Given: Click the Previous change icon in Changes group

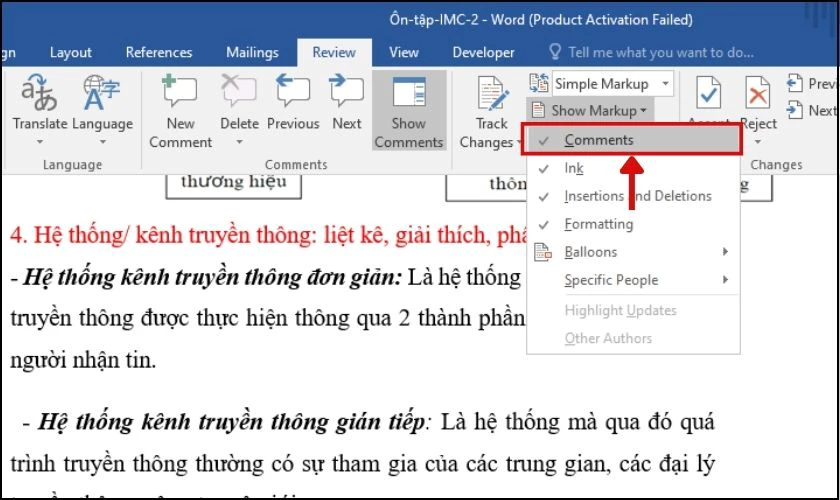Looking at the screenshot, I should tap(794, 84).
